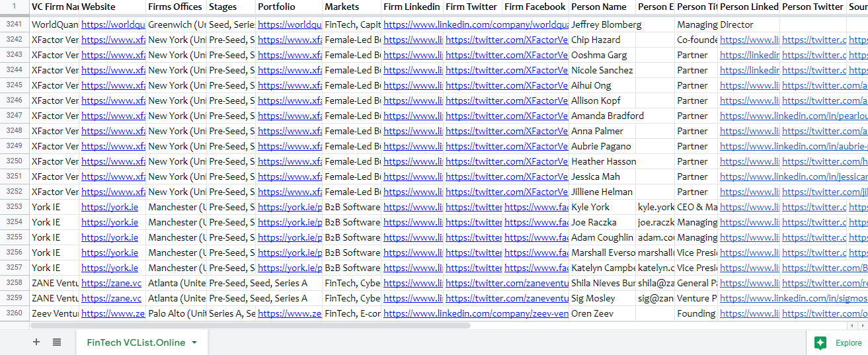Select Atlanta office cell in row 3259

click(176, 298)
